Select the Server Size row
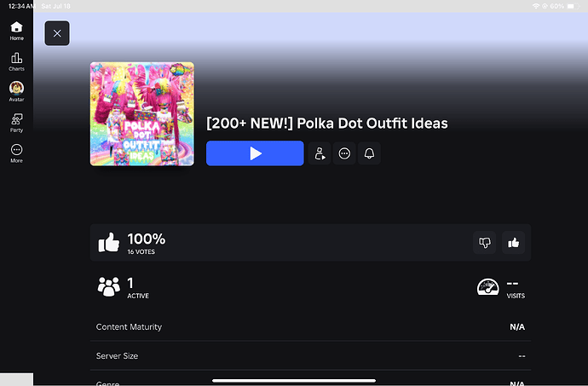The height and width of the screenshot is (386, 588). click(310, 355)
